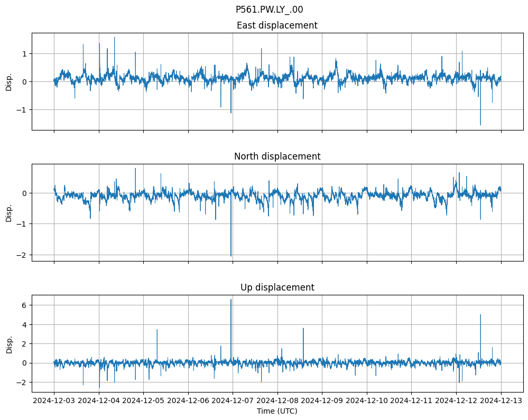Click the Disp. y-axis label of the Up plot
528x420 pixels.
coord(9,343)
